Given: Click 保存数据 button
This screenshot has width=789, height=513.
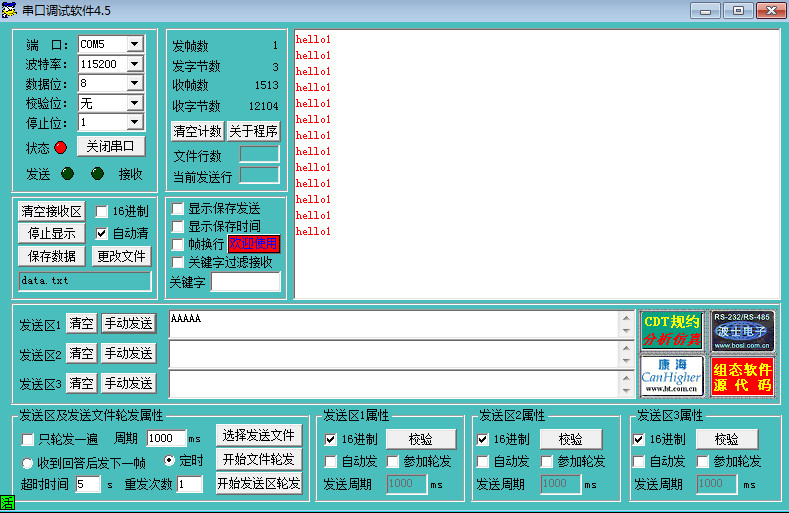Looking at the screenshot, I should (51, 256).
